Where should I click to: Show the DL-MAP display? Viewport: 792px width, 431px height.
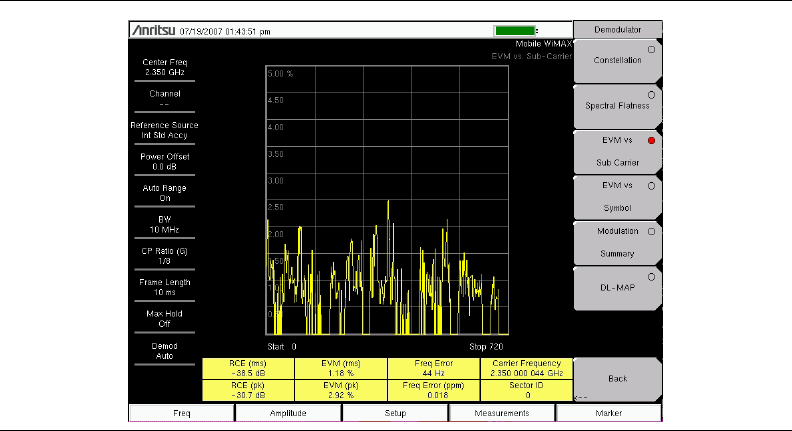[617, 288]
